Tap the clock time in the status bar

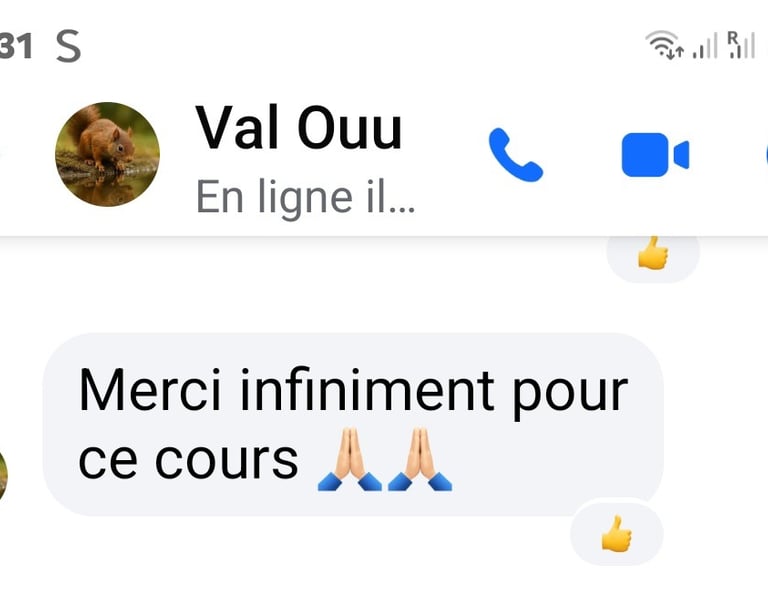16,46
